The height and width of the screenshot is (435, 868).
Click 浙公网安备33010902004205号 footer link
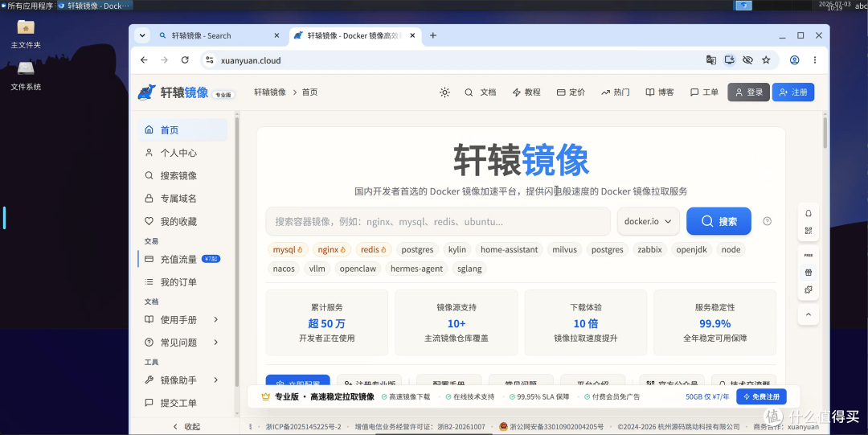(551, 427)
